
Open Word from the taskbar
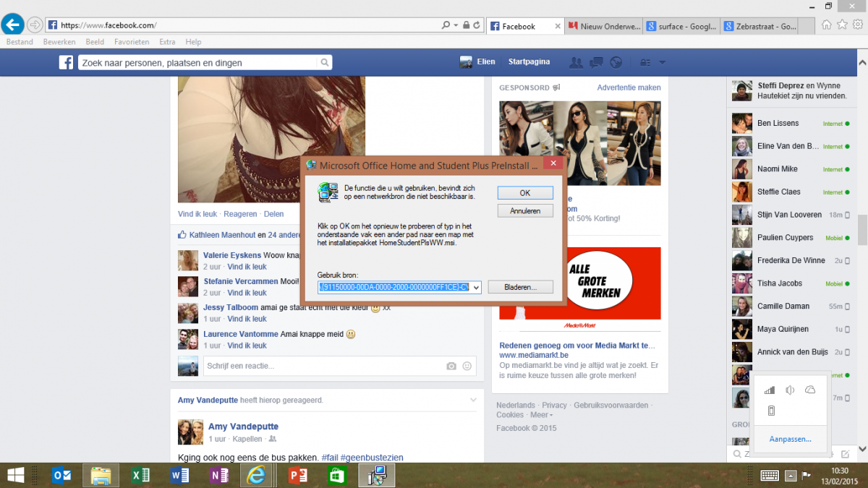(x=179, y=475)
